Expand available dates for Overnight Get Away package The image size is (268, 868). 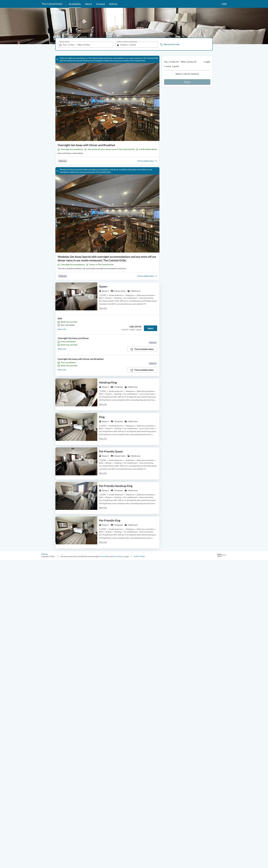(147, 161)
